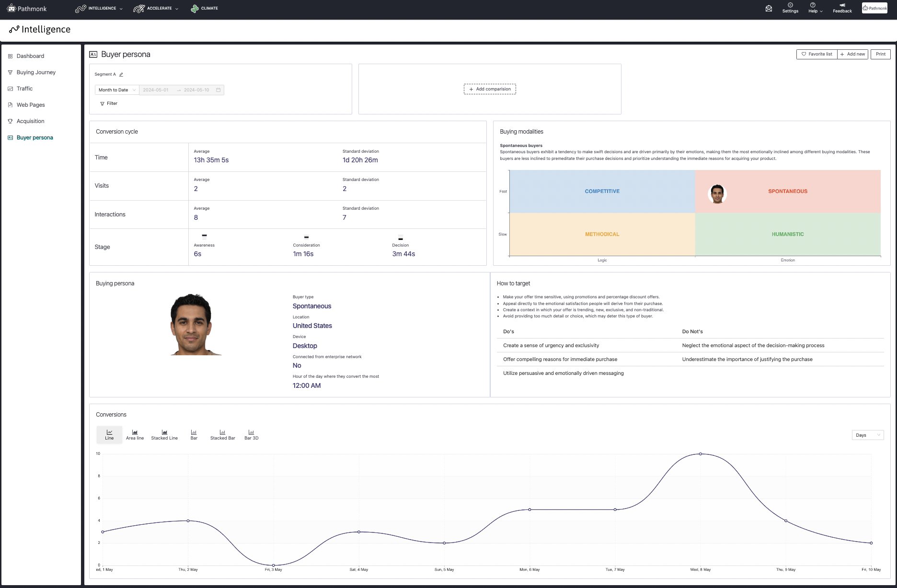
Task: Open Buying Journey from the sidebar
Action: tap(35, 72)
